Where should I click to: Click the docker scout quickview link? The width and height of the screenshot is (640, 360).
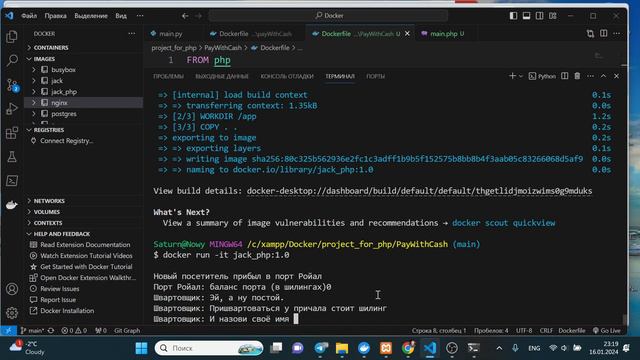pyautogui.click(x=504, y=223)
